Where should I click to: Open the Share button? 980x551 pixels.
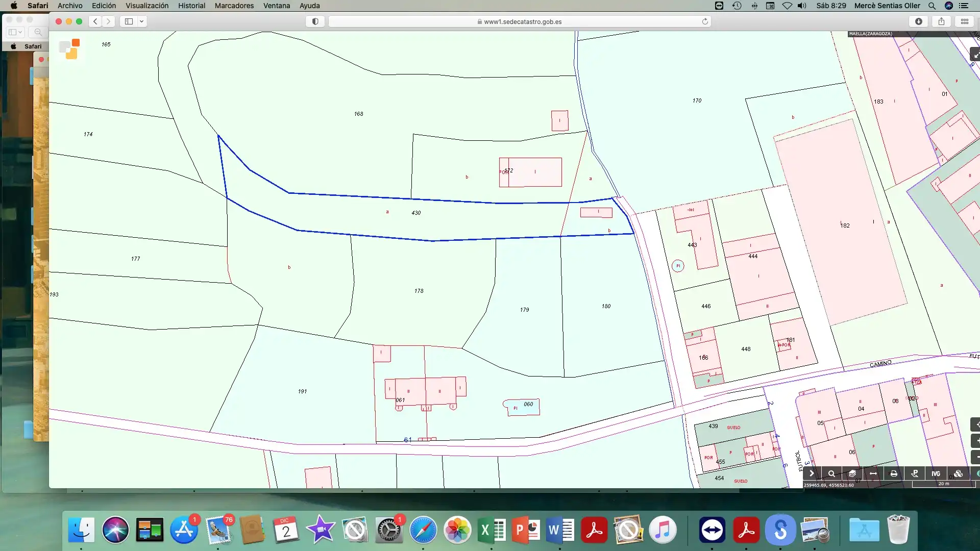coord(941,21)
